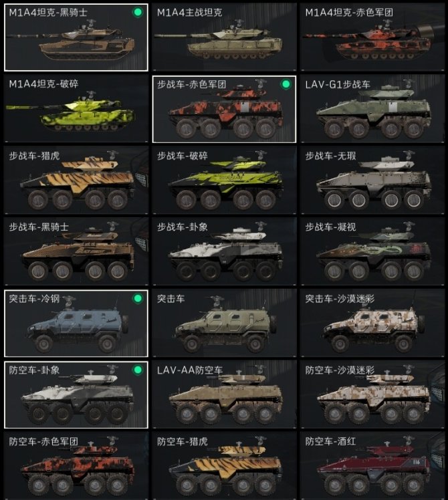
Task: Click the green equipped dot on 突击车-冷钢
Action: (138, 299)
